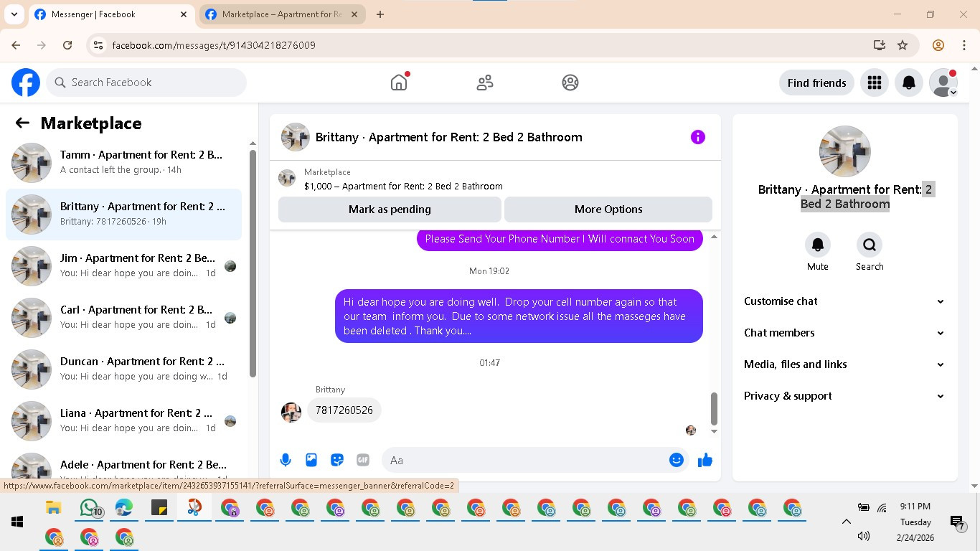Send a thumbs up like
980x551 pixels.
(x=705, y=460)
